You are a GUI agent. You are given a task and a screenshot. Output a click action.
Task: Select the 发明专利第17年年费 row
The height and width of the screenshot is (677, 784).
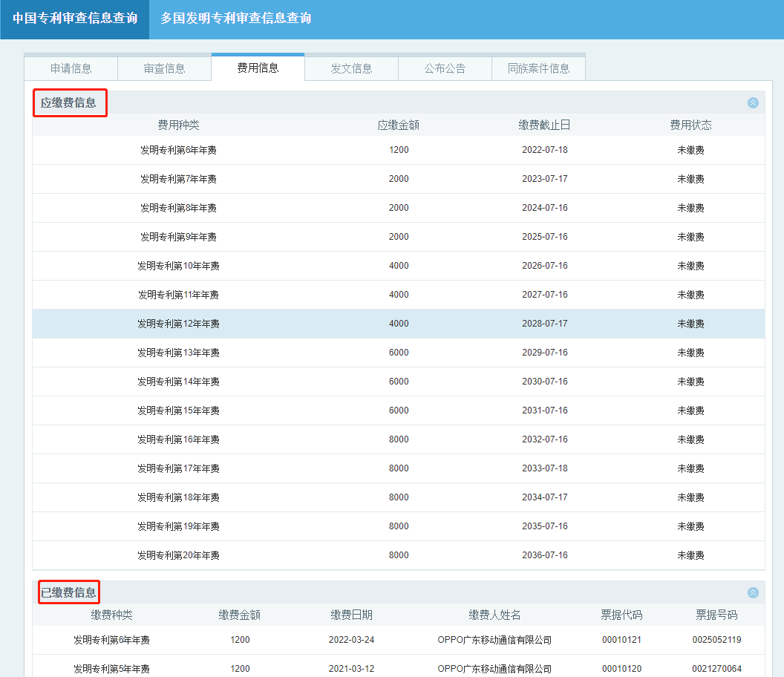[x=399, y=469]
